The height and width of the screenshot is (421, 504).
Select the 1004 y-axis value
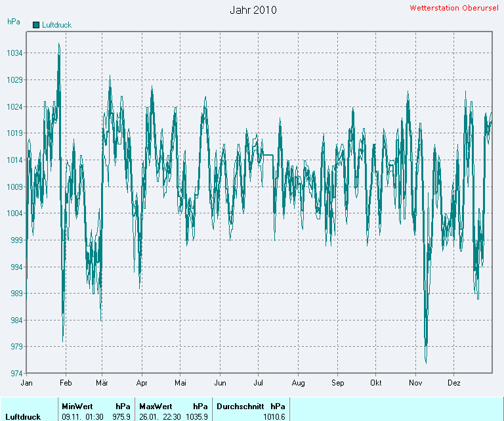click(x=15, y=213)
